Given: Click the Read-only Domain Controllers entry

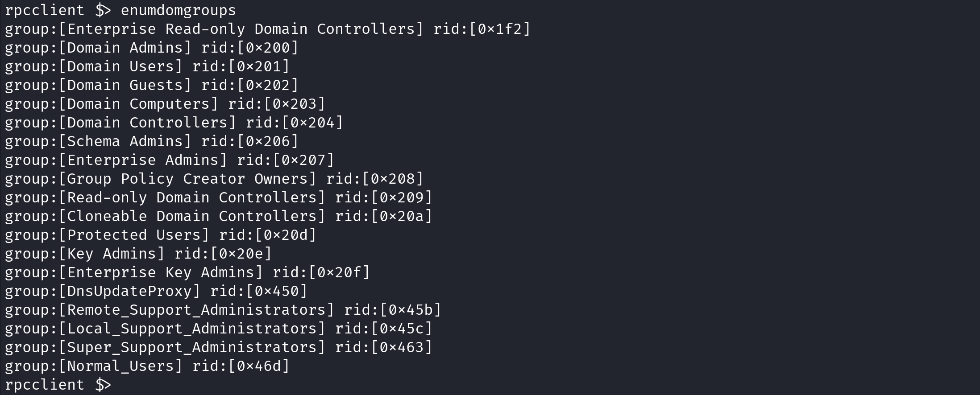Looking at the screenshot, I should (219, 197).
